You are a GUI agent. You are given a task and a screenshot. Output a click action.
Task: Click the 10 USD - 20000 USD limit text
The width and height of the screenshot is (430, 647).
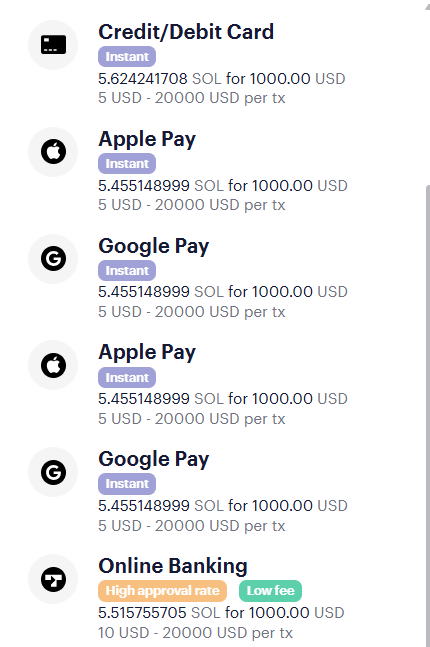tap(195, 633)
